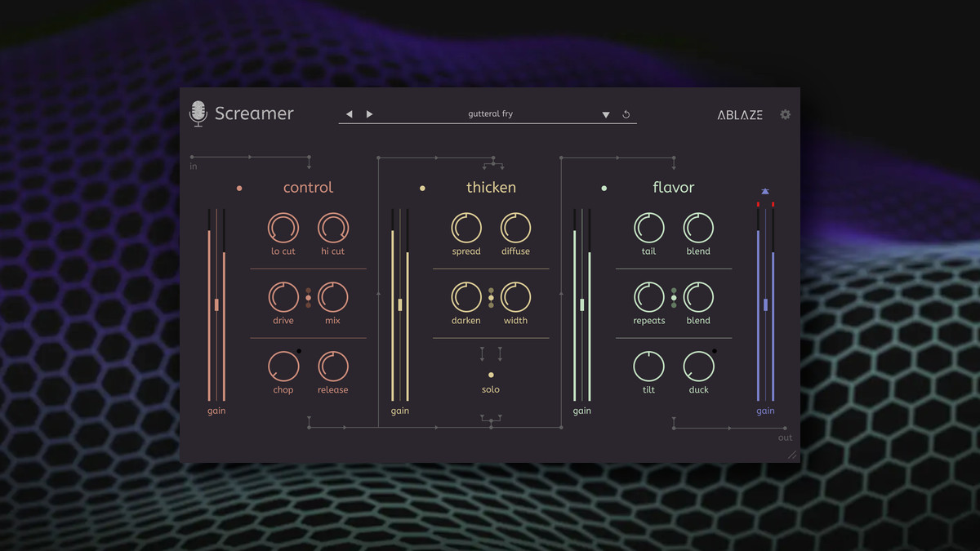Click the mix knob in control

click(332, 297)
